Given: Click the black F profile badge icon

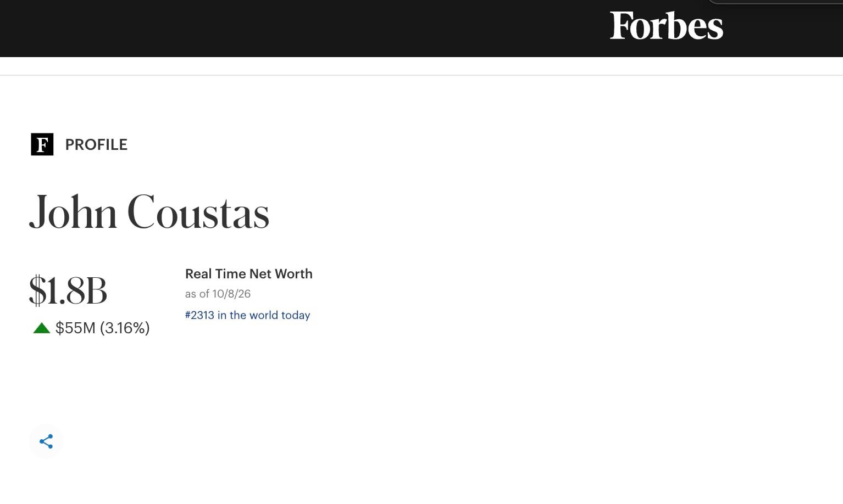Looking at the screenshot, I should (x=42, y=144).
